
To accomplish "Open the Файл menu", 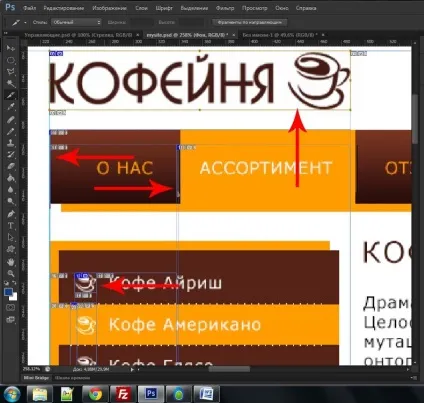I will pos(30,8).
